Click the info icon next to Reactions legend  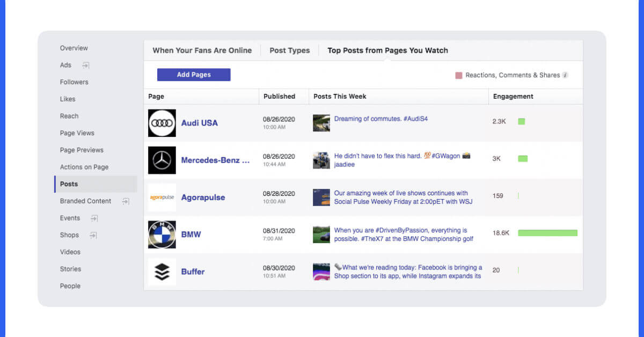pyautogui.click(x=565, y=76)
